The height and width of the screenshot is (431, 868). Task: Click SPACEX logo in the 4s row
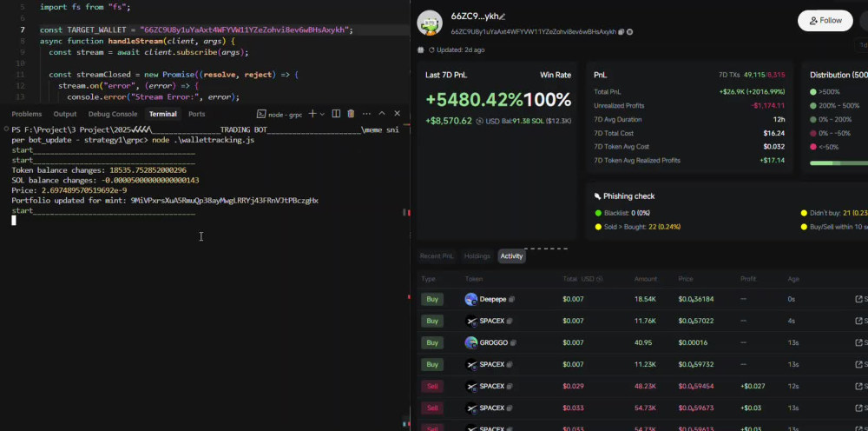pos(471,321)
